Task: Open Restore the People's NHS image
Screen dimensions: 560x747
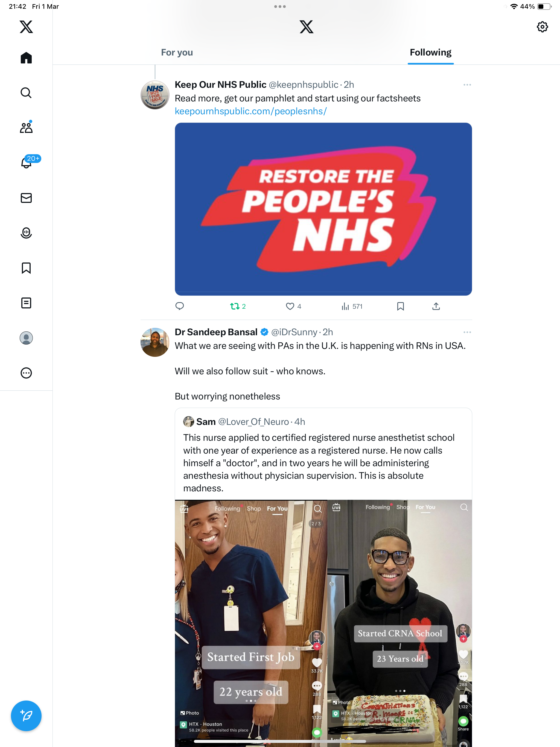Action: [x=323, y=209]
